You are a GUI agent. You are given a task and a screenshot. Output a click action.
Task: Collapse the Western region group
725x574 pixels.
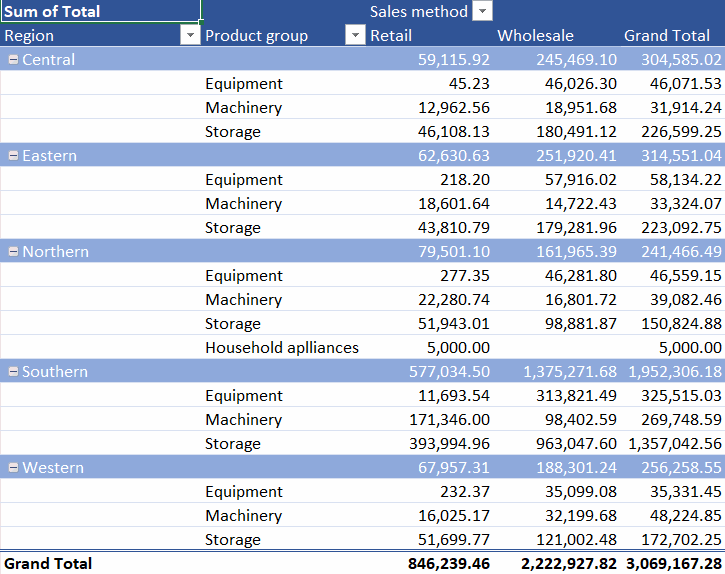pyautogui.click(x=13, y=468)
